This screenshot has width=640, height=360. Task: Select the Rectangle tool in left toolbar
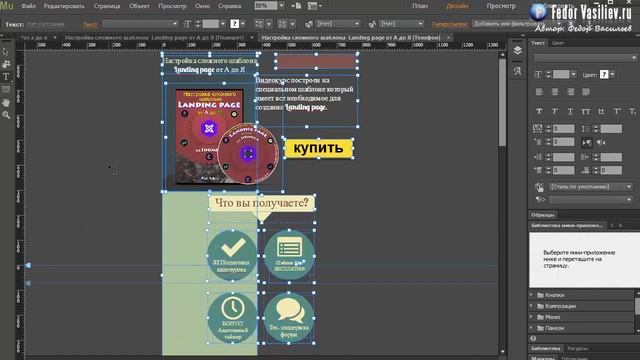click(6, 89)
